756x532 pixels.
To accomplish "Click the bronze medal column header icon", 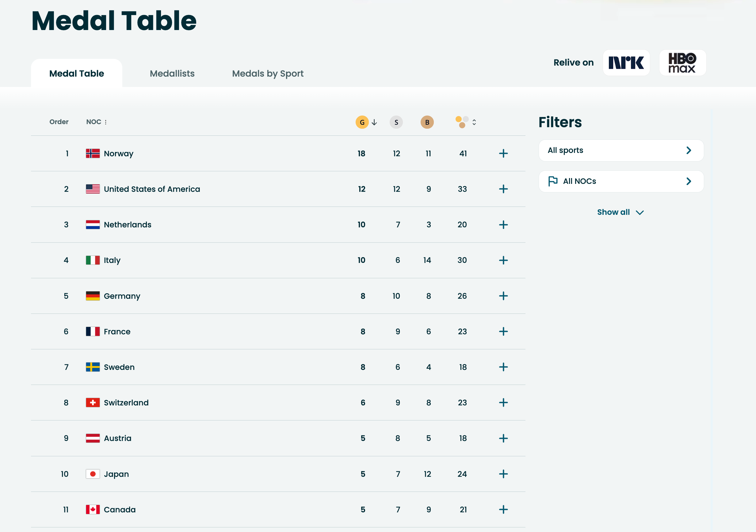I will click(x=427, y=122).
